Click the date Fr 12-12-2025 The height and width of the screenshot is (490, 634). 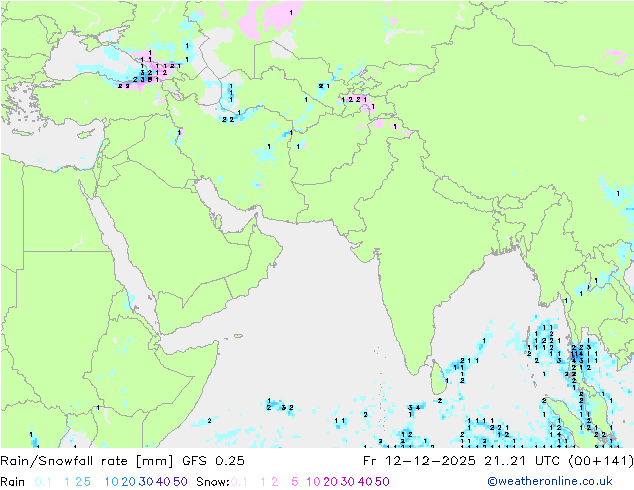pos(419,461)
